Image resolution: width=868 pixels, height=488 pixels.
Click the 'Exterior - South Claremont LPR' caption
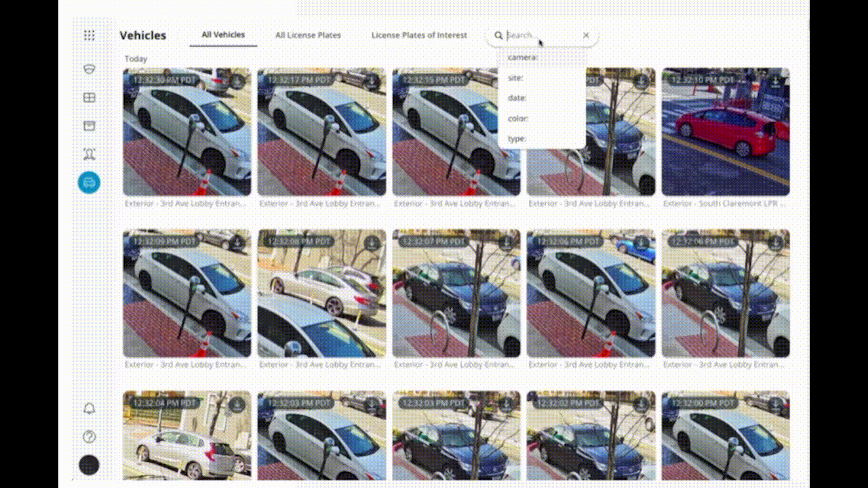pos(726,203)
